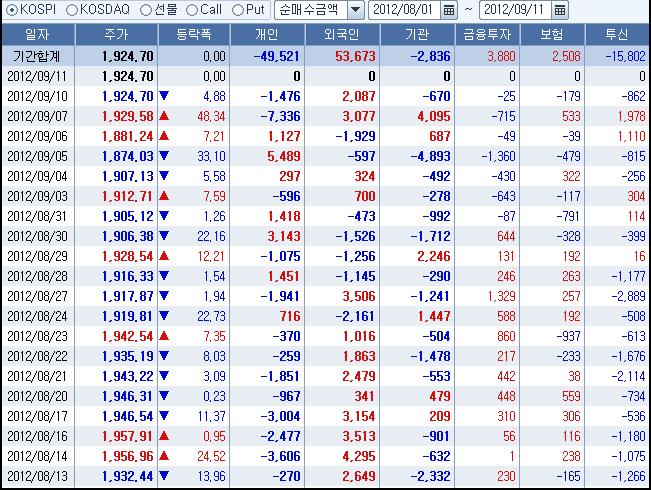Image resolution: width=651 pixels, height=490 pixels.
Task: Click the up arrow beside 1,957.91
Action: click(x=164, y=436)
